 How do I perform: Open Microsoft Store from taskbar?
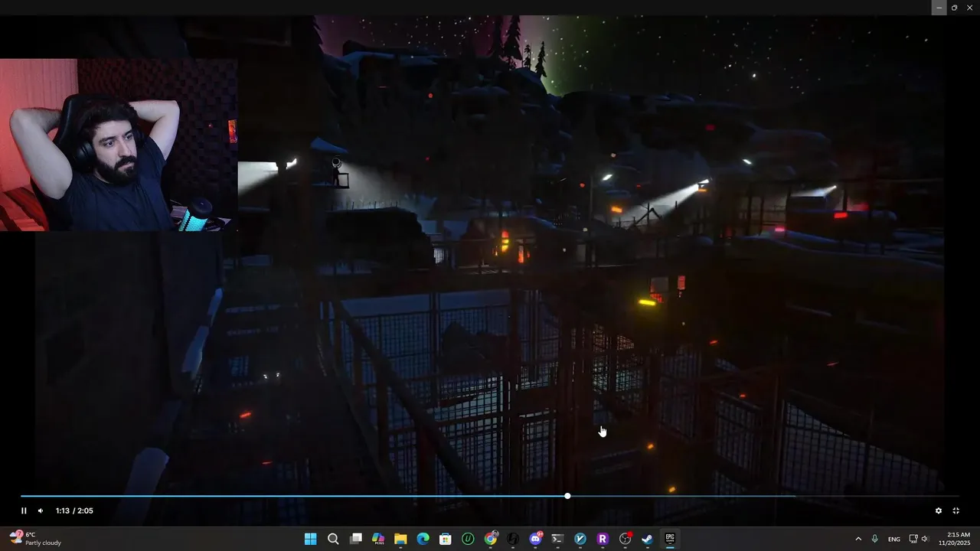click(x=445, y=539)
